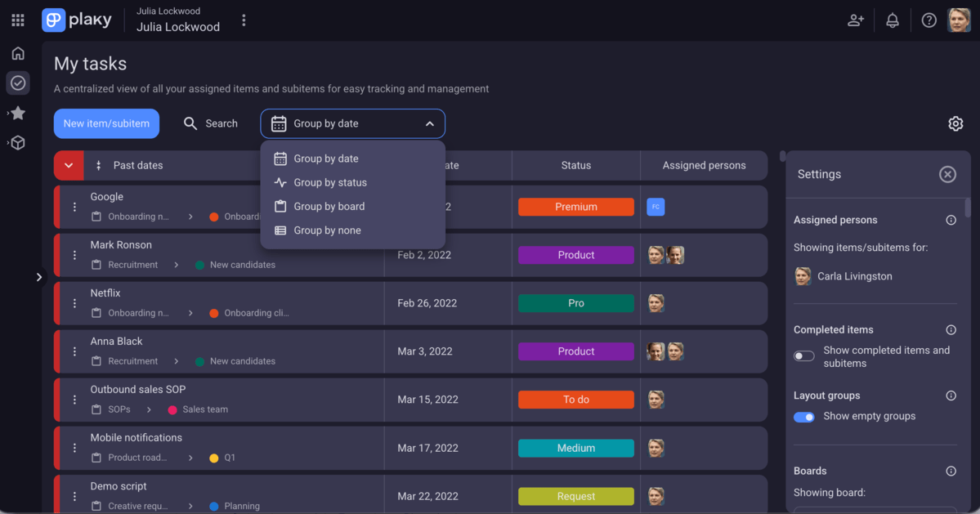
Task: Enable Show completed items and subitems
Action: tap(803, 355)
